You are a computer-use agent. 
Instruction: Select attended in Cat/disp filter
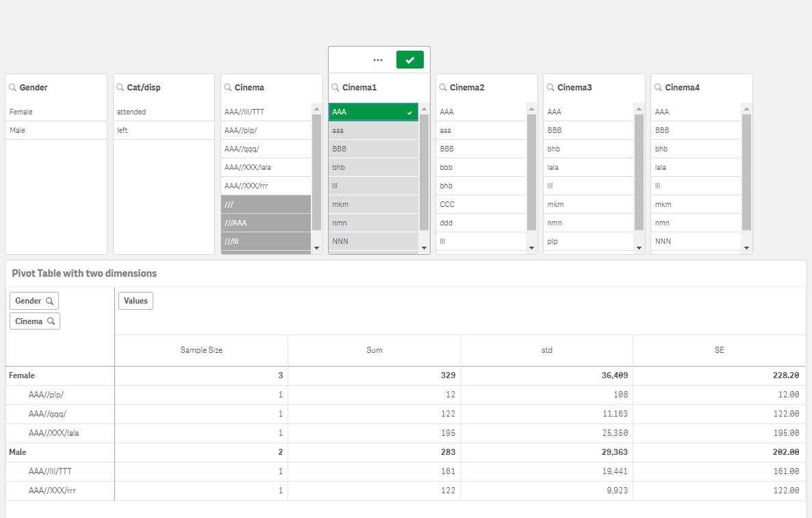[x=164, y=112]
